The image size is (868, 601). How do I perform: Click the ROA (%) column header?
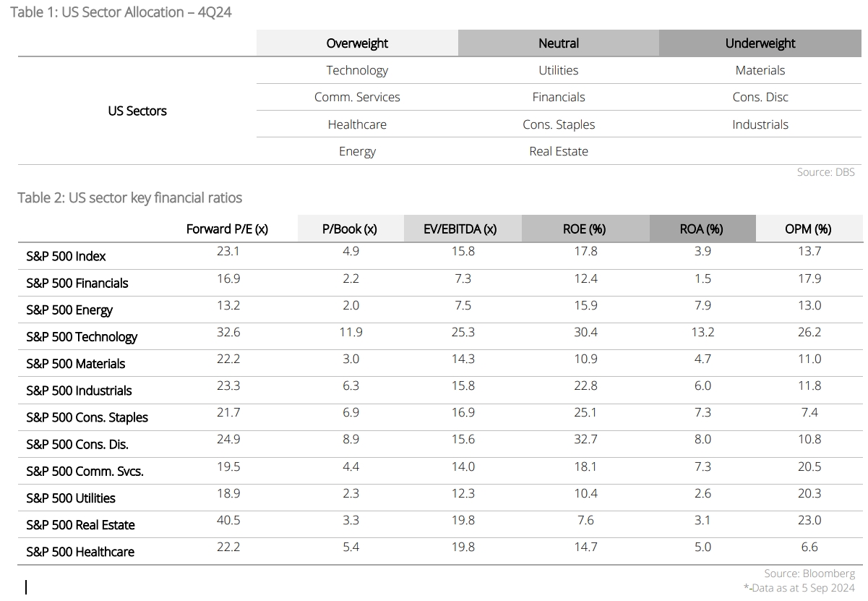click(702, 229)
